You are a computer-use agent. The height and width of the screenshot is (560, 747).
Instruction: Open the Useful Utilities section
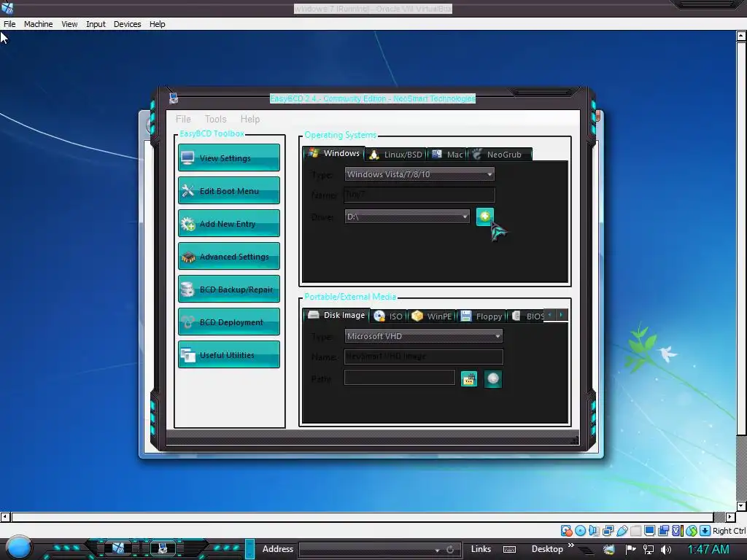(x=228, y=355)
